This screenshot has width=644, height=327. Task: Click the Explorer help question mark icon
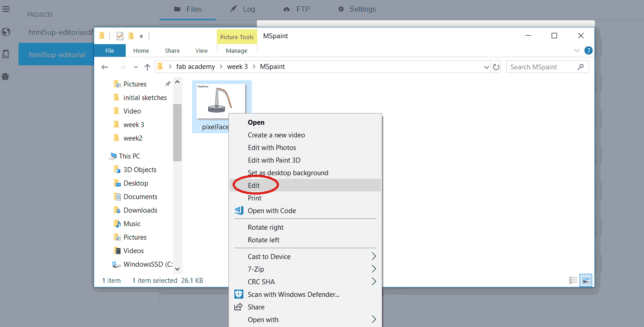click(588, 50)
